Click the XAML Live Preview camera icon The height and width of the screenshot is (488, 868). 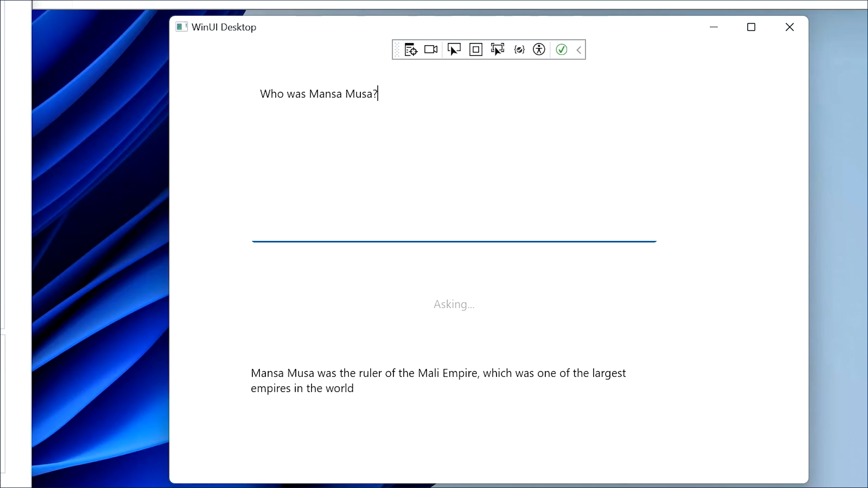click(431, 50)
